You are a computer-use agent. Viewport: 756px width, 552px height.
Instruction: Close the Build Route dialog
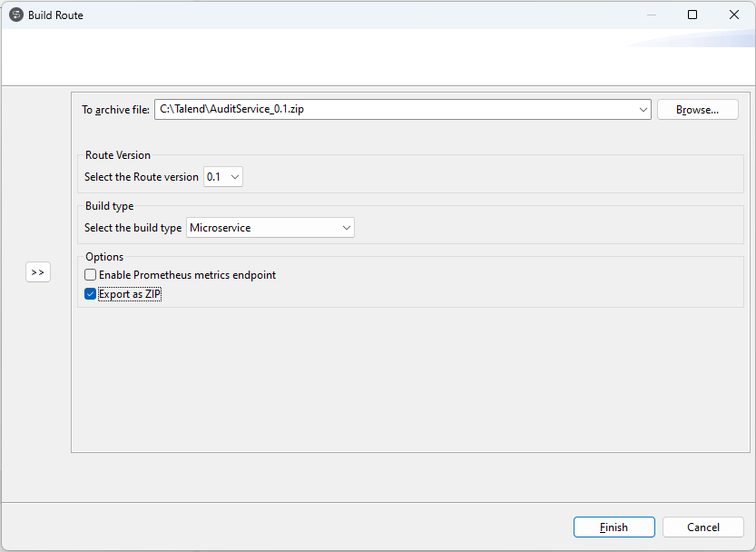pyautogui.click(x=734, y=15)
